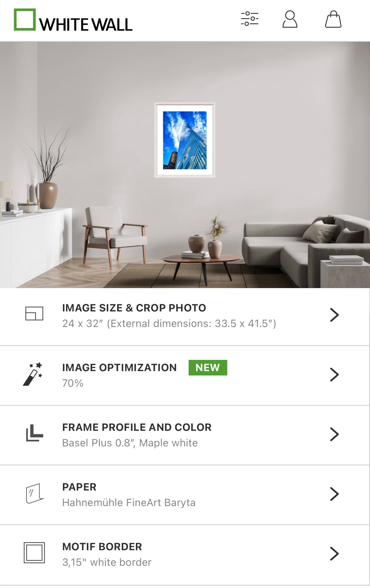
Task: Expand Frame Profile and Color chevron
Action: coord(334,434)
